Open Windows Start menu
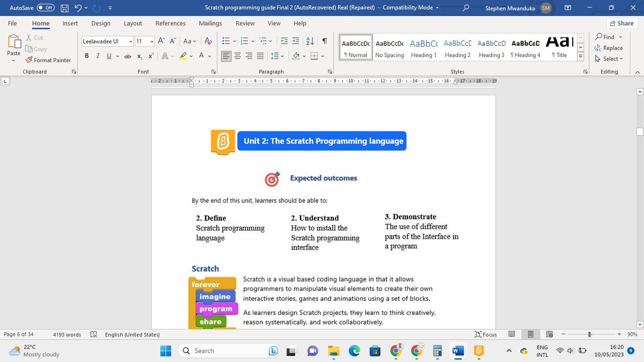This screenshot has width=644, height=362. click(166, 351)
